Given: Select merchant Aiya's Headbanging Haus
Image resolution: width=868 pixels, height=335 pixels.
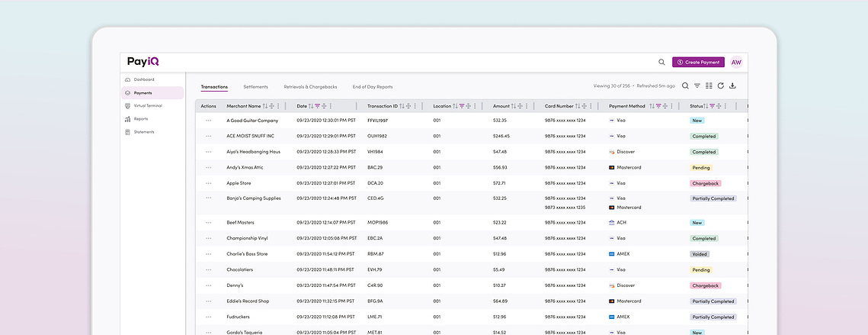Looking at the screenshot, I should pyautogui.click(x=253, y=151).
